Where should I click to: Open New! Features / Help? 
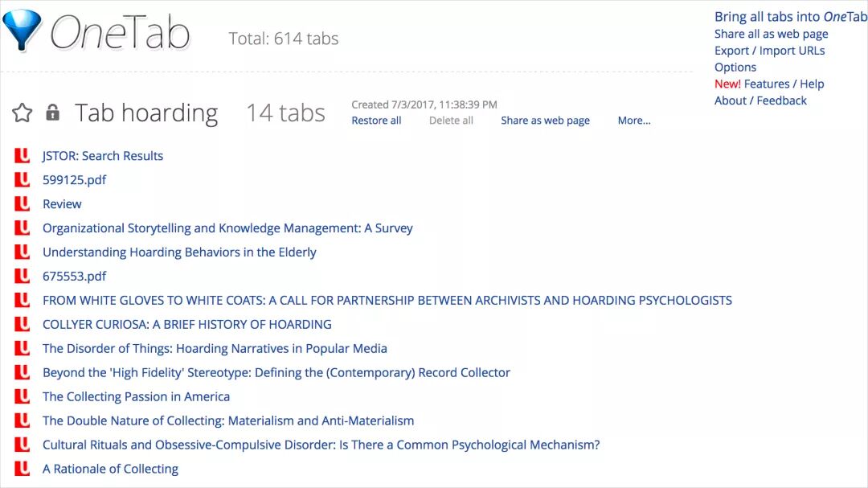[x=769, y=84]
